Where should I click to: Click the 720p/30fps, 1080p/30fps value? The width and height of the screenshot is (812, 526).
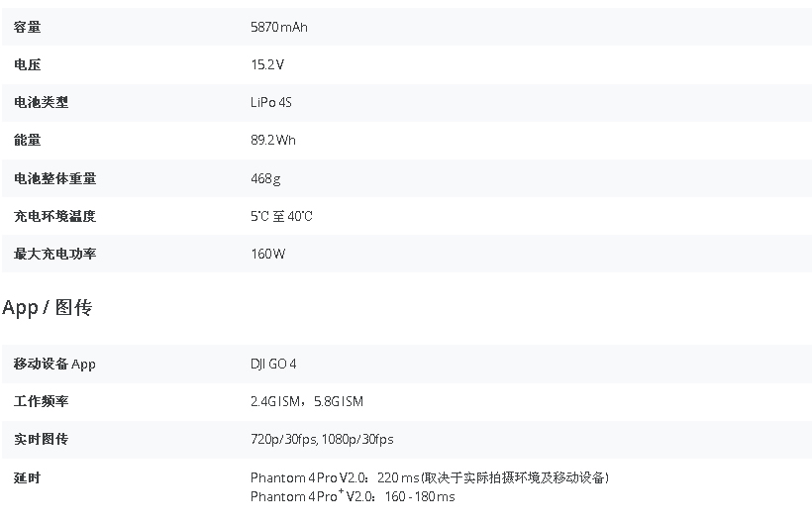point(322,440)
